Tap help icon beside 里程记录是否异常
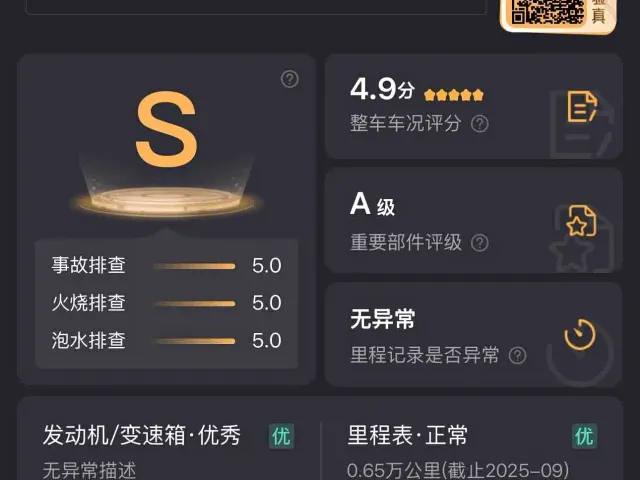640x480 pixels. tap(518, 356)
